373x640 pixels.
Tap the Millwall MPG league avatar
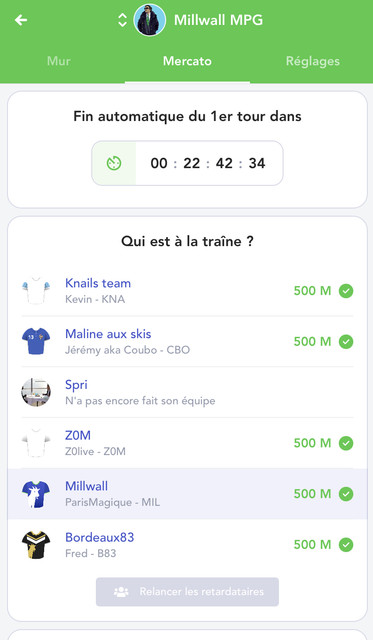[150, 20]
